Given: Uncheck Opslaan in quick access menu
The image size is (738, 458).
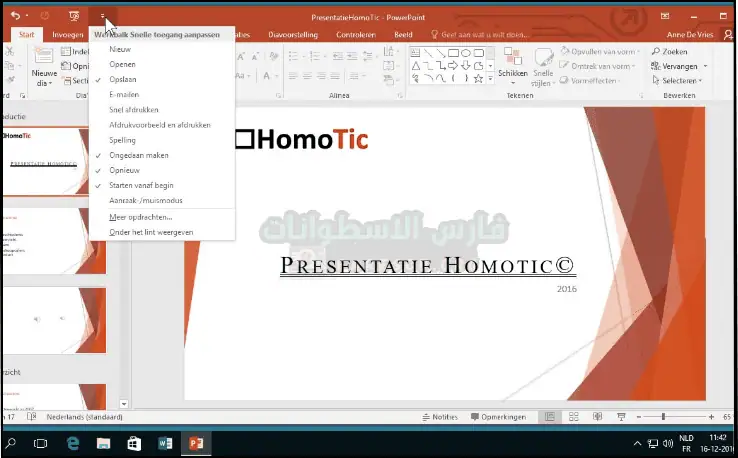Looking at the screenshot, I should [x=124, y=79].
